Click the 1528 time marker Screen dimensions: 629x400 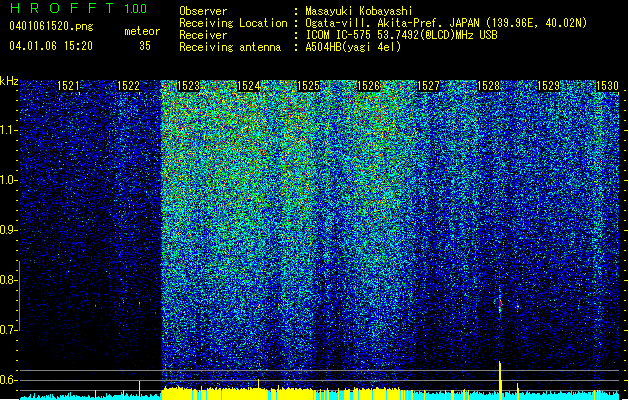pyautogui.click(x=488, y=86)
